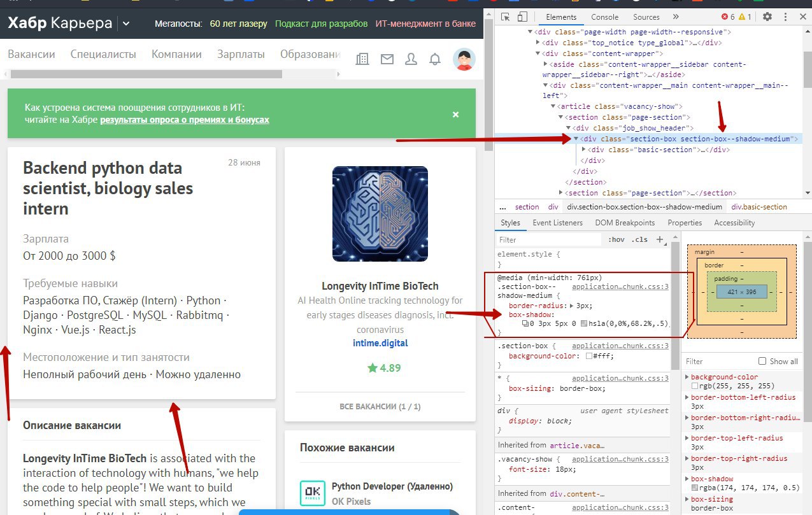Show more DevTools tabs via double chevron

point(676,17)
